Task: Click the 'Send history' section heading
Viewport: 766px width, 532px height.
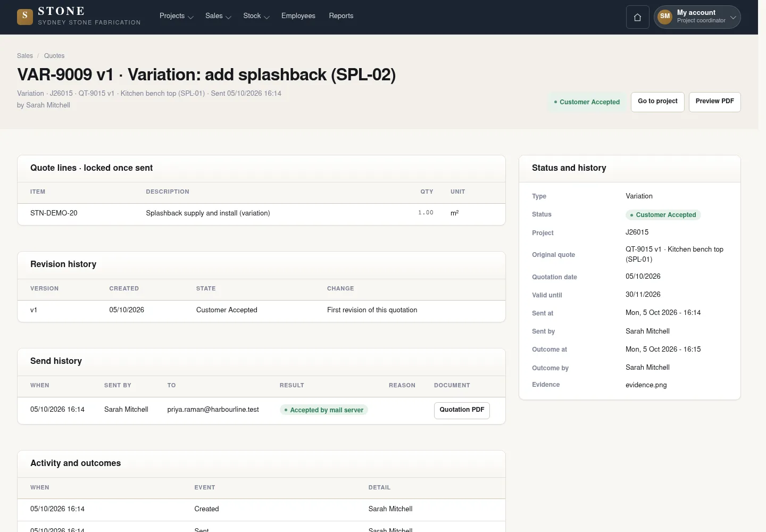Action: coord(56,361)
